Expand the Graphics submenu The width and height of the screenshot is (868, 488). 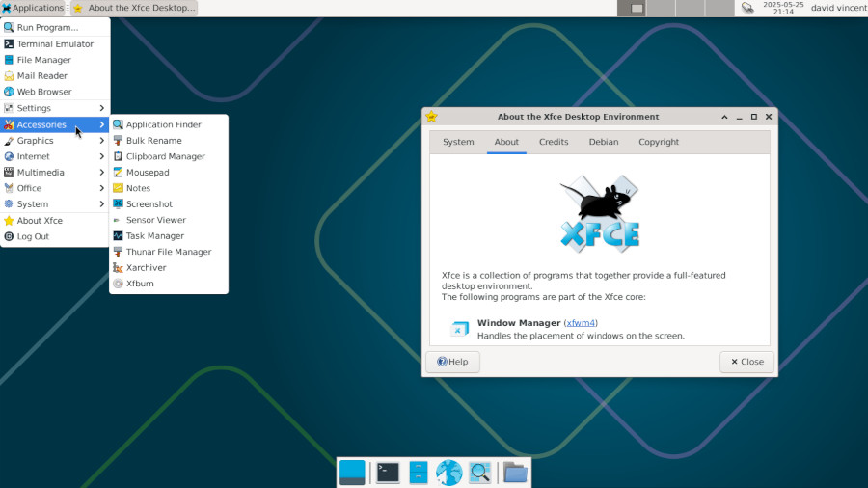coord(55,141)
